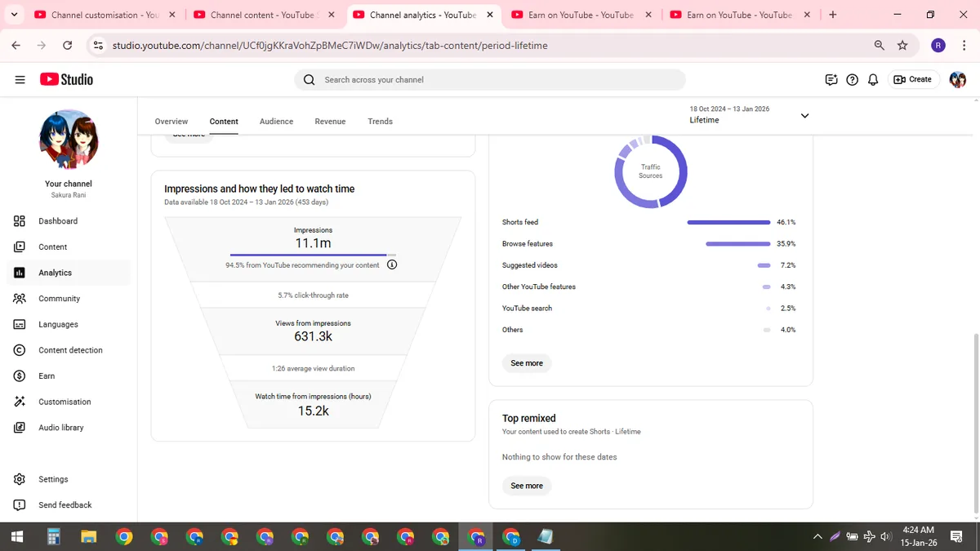Viewport: 980px width, 551px height.
Task: Open the account avatar menu
Action: 958,79
